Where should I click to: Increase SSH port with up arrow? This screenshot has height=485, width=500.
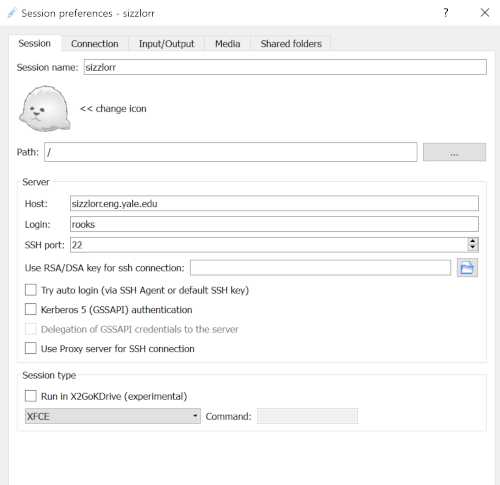pyautogui.click(x=473, y=241)
